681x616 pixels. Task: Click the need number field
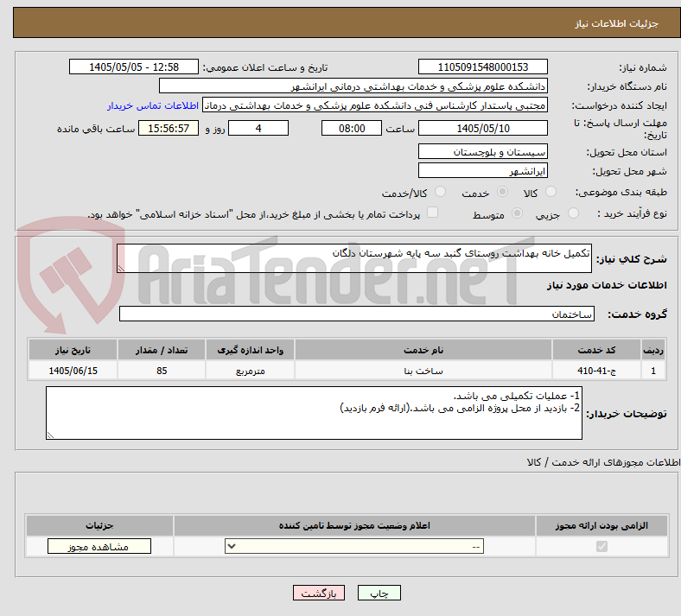tap(482, 67)
